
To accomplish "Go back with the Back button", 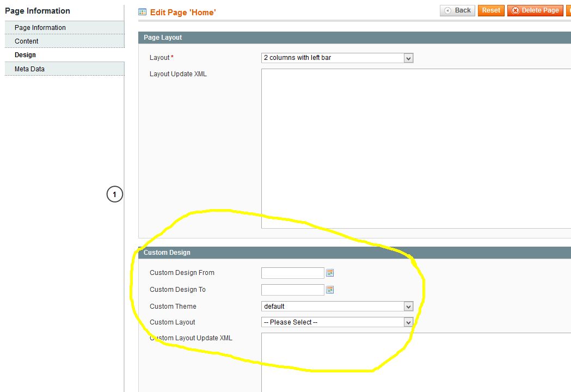I will click(x=457, y=10).
